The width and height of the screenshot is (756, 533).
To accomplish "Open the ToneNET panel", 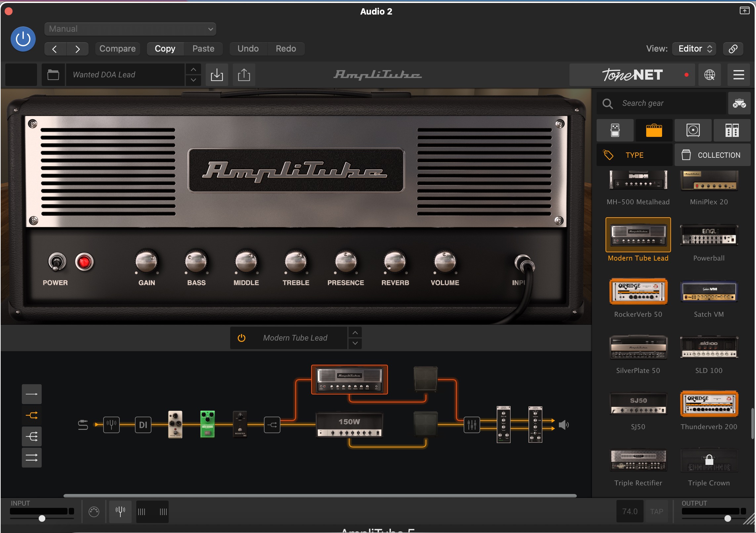I will (632, 75).
